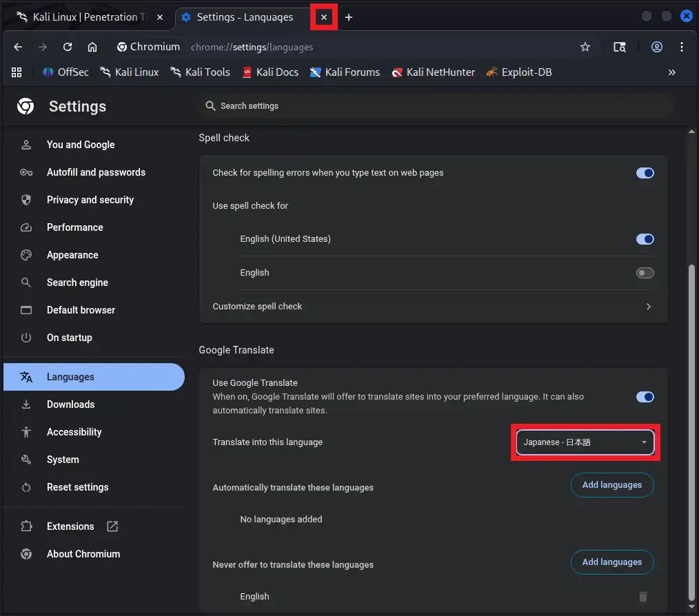Open the apps grid in bookmarks bar

(x=17, y=72)
